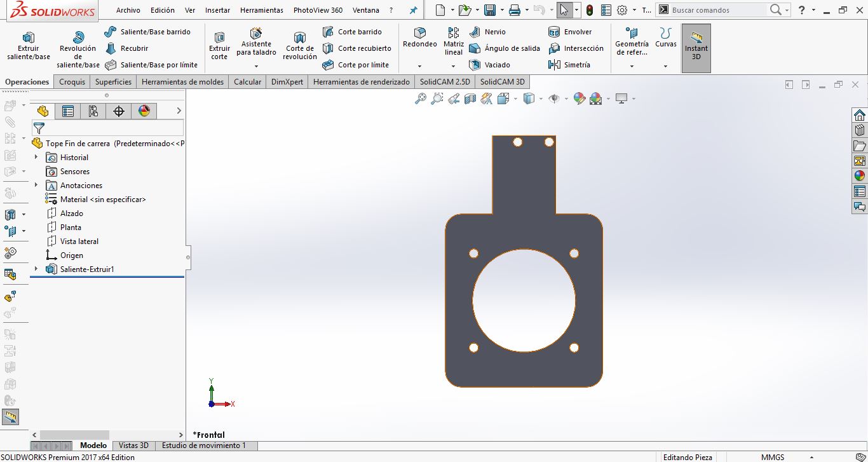Screen dimensions: 868x462
Task: Switch to the PropertyManager tab icon
Action: pyautogui.click(x=67, y=111)
